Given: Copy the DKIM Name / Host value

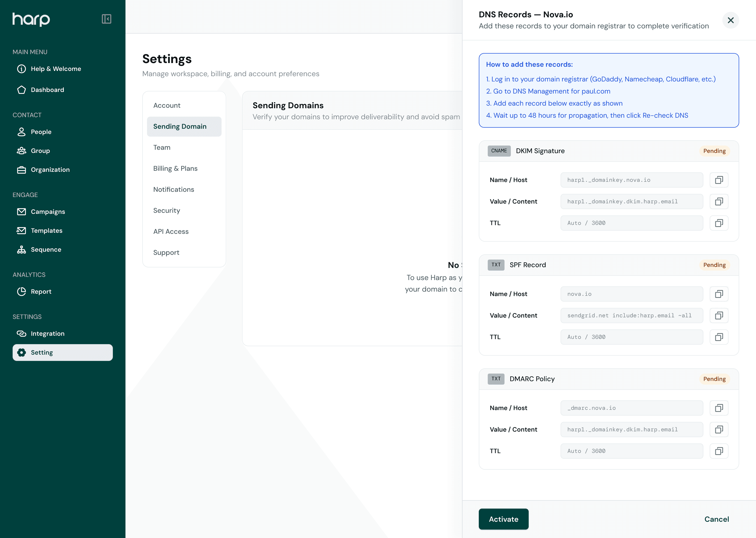Looking at the screenshot, I should [x=719, y=180].
